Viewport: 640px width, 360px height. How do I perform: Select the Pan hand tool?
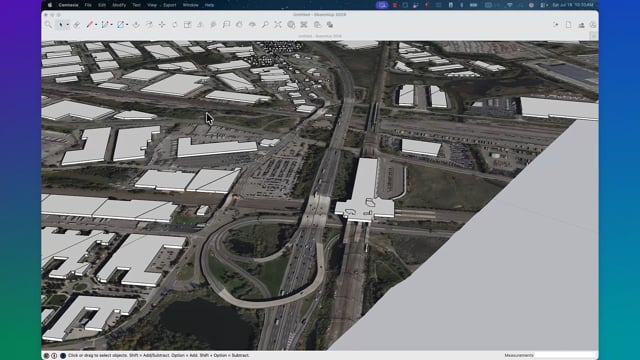(x=239, y=25)
